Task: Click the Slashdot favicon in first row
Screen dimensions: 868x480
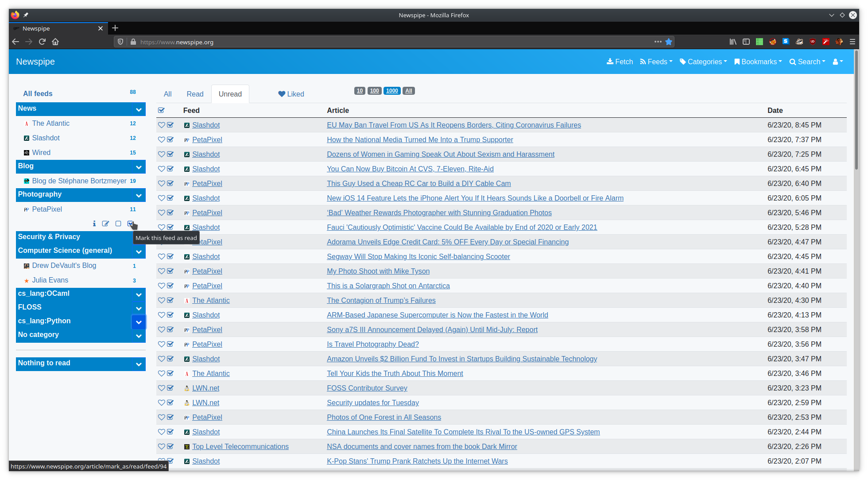Action: click(x=186, y=125)
